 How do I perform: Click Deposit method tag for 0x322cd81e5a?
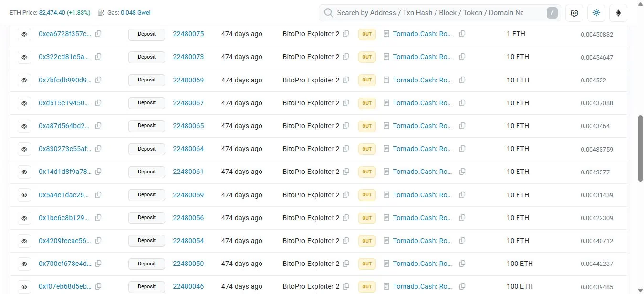click(x=146, y=57)
